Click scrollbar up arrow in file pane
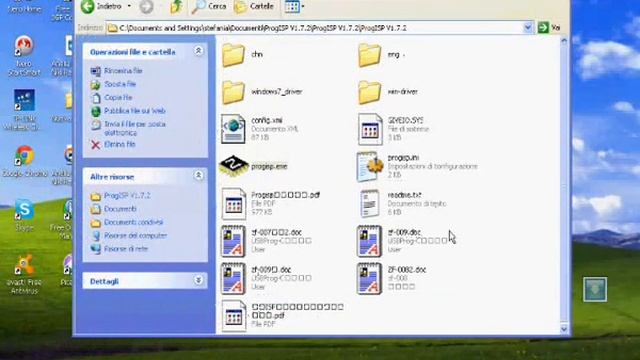The width and height of the screenshot is (640, 360). (564, 41)
